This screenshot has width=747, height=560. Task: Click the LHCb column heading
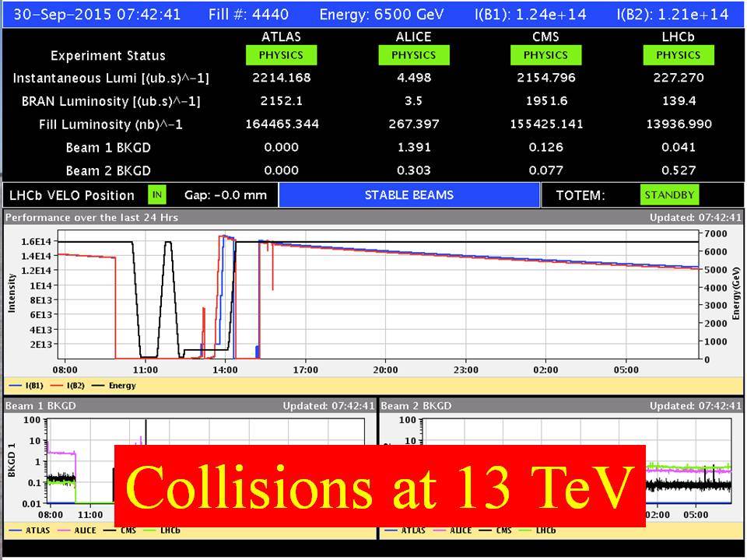pyautogui.click(x=679, y=37)
